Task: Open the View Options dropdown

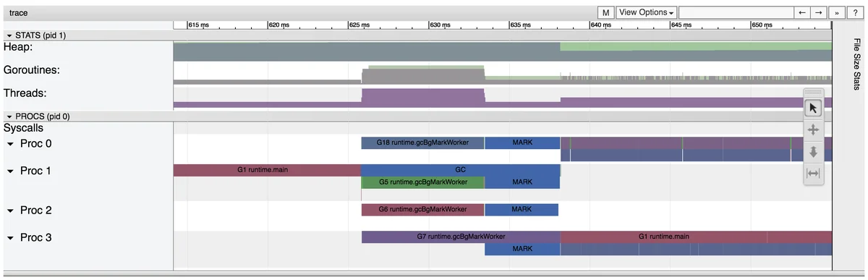Action: [647, 12]
